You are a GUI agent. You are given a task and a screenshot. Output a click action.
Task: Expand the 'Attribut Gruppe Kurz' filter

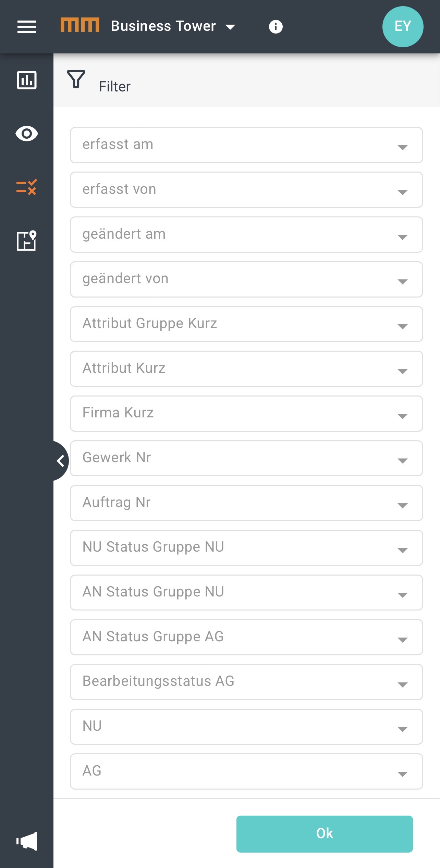point(246,324)
